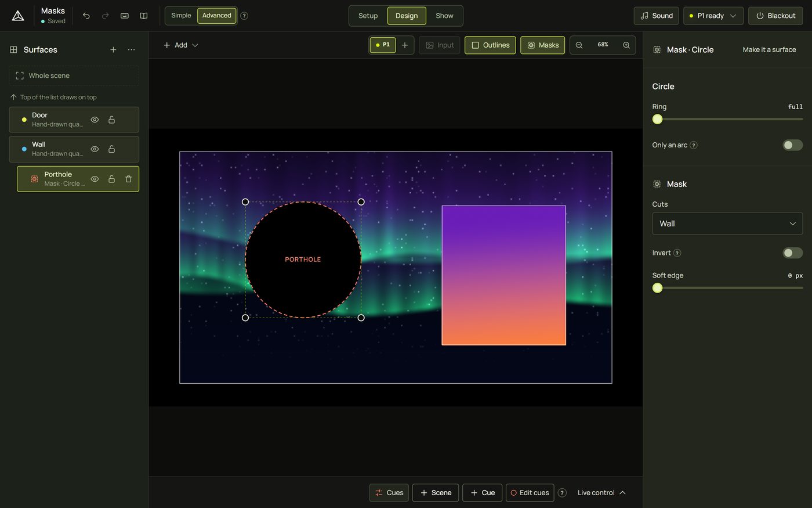Click the Blackout button
Viewport: 812px width, 508px height.
click(775, 16)
